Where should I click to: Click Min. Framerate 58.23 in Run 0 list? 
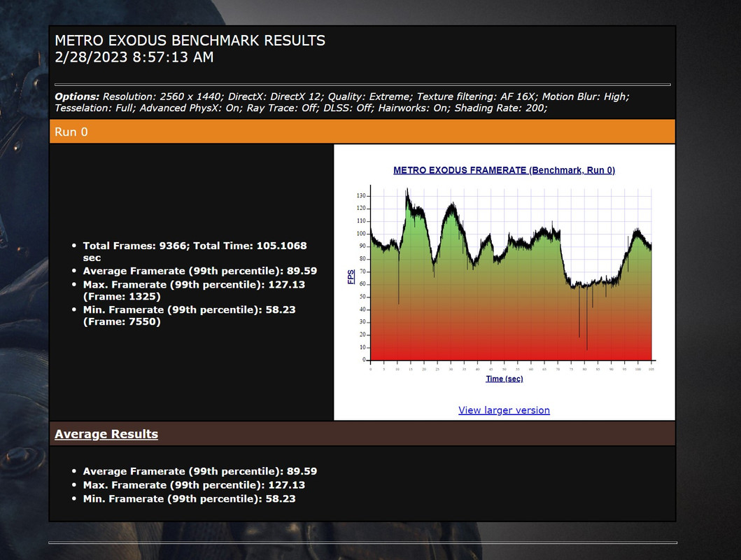pos(189,309)
